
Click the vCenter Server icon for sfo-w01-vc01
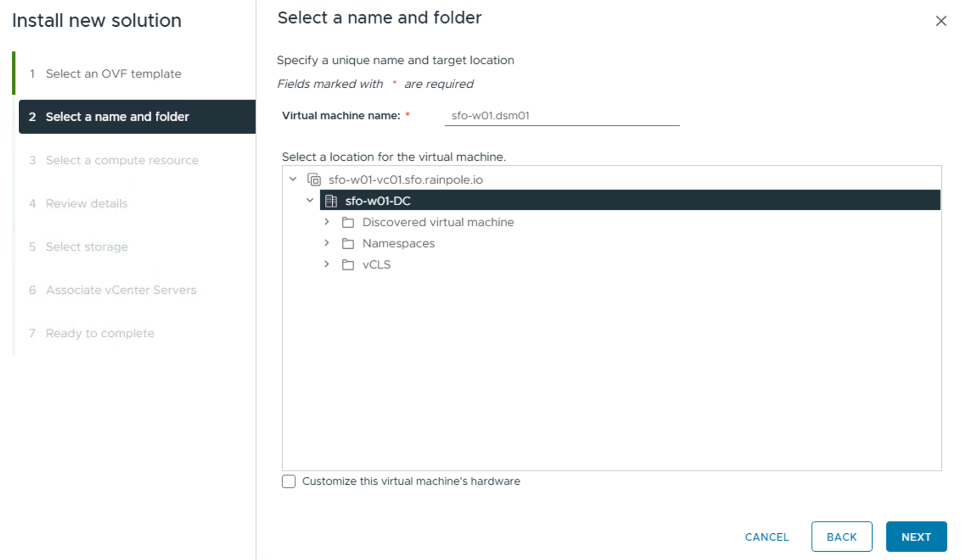pyautogui.click(x=314, y=180)
